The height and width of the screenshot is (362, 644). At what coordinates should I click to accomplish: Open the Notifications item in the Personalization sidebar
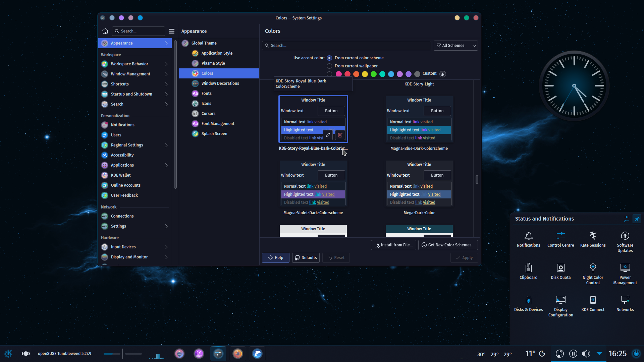click(135, 125)
